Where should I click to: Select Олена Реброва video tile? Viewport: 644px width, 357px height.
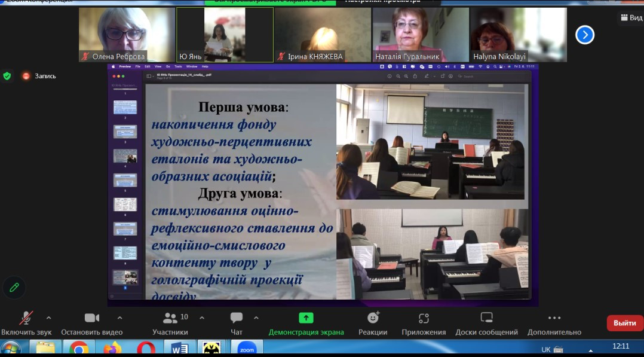click(x=127, y=35)
